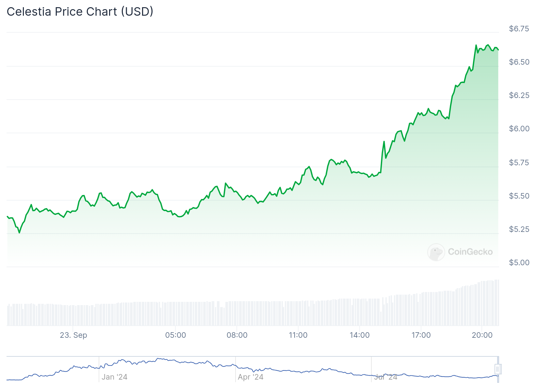Click the 23. Sep date label

pos(73,335)
